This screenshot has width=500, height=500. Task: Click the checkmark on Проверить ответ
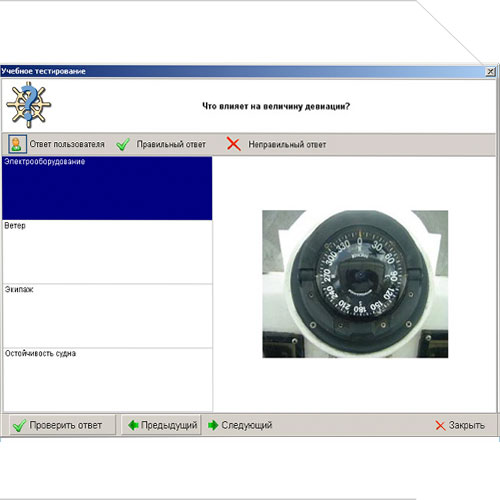tap(19, 425)
